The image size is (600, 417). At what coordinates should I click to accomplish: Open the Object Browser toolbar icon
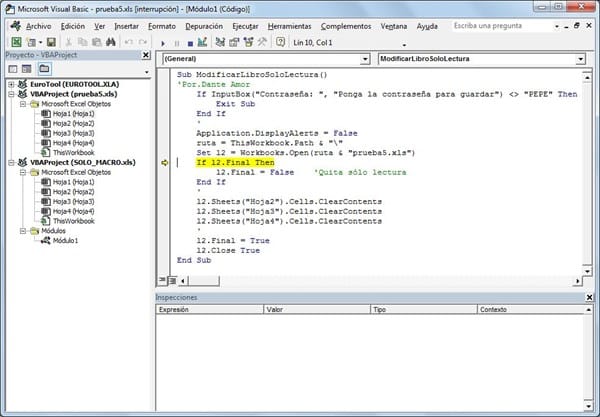click(250, 43)
